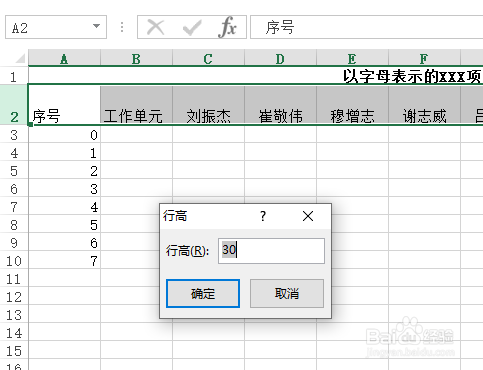Click cell A8 with value 5
Screen dimensions: 483x370
[64, 225]
